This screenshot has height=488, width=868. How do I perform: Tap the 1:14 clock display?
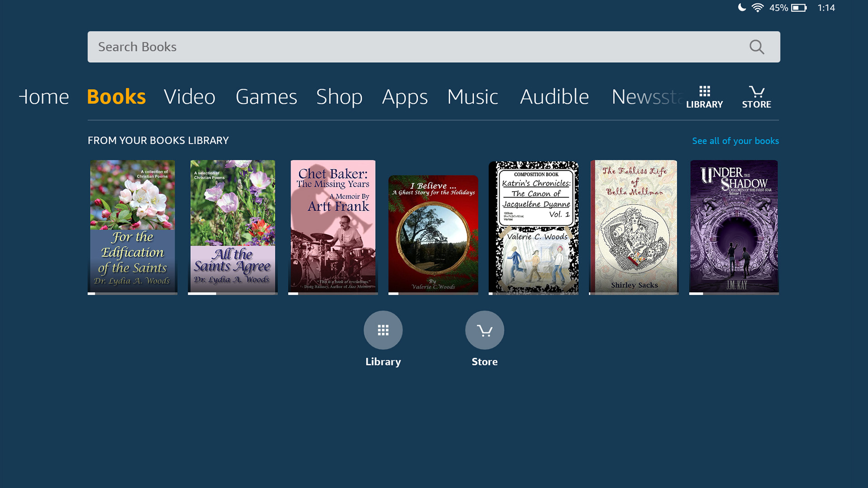click(826, 8)
